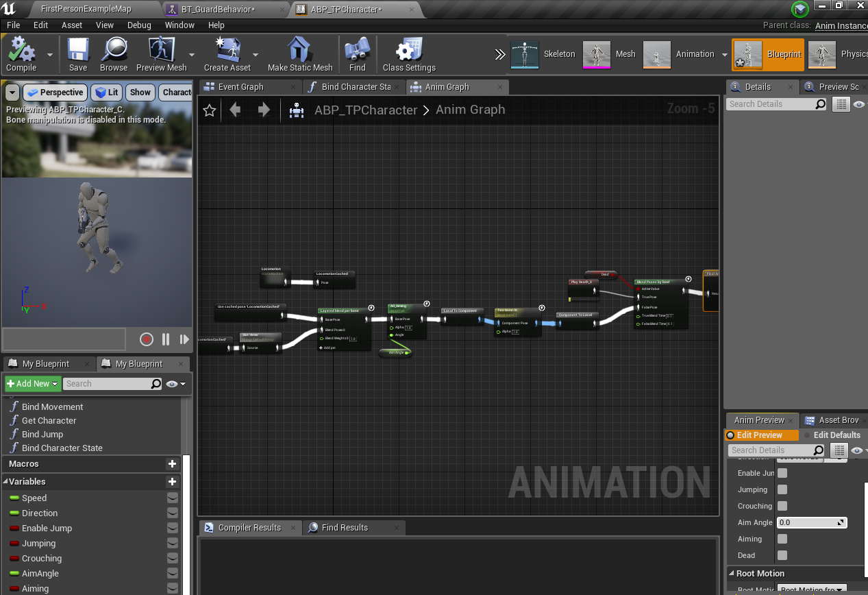Click the Perspective viewport button

click(x=55, y=93)
